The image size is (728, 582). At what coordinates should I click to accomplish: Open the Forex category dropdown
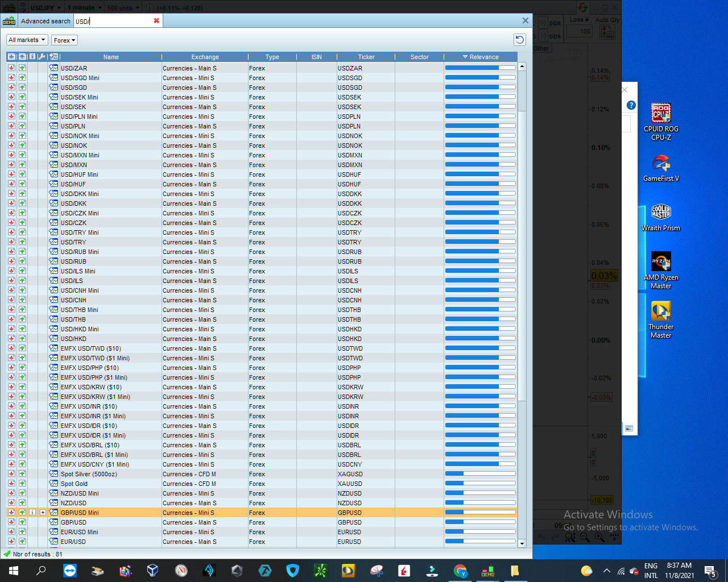tap(64, 40)
